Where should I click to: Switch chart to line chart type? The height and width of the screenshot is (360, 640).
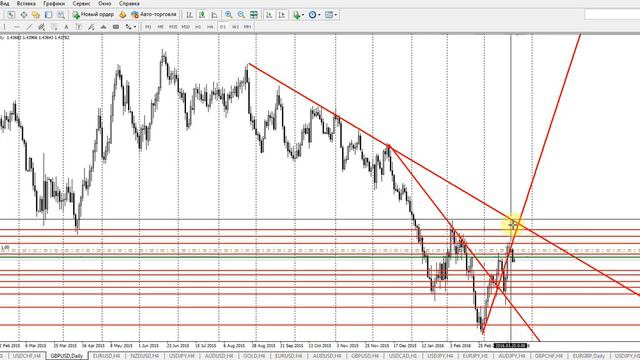pos(214,15)
